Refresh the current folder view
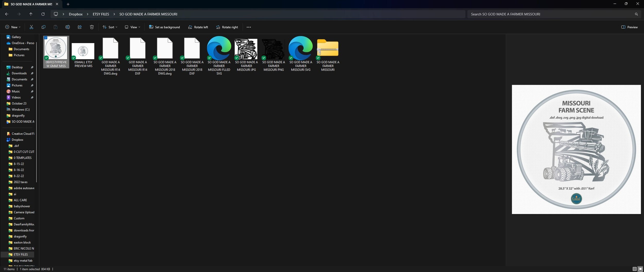This screenshot has height=272, width=644. 43,14
